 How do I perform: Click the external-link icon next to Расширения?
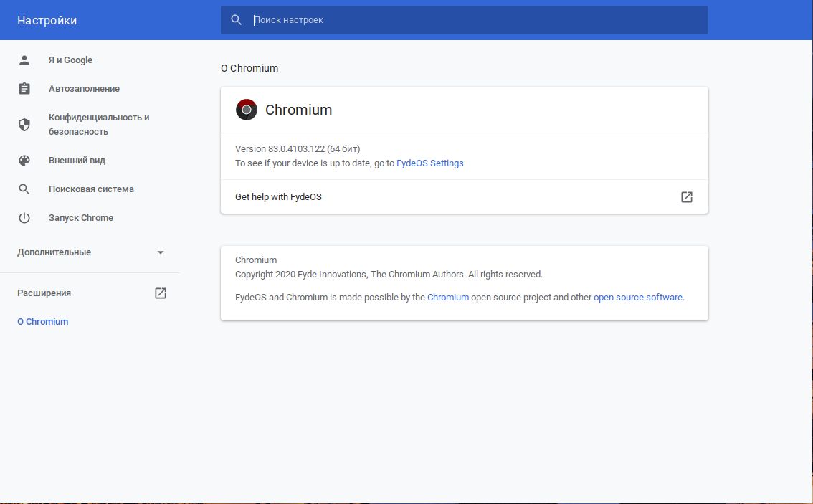point(161,293)
